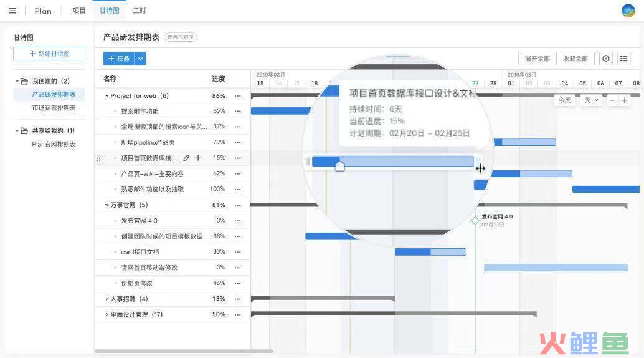Click the 产品页-wiki-主要内容 task name
Screen dimensions: 644x358
[x=153, y=173]
